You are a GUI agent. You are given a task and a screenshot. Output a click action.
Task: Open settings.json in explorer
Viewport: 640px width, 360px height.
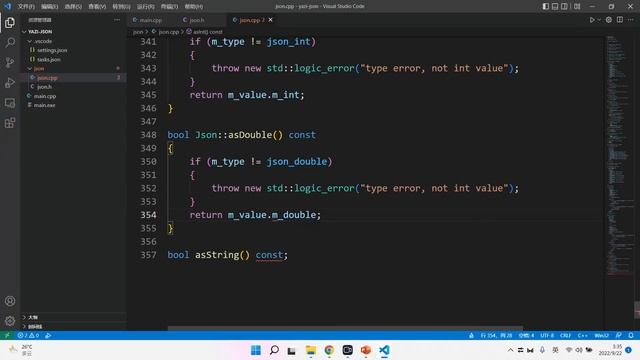tap(73, 50)
